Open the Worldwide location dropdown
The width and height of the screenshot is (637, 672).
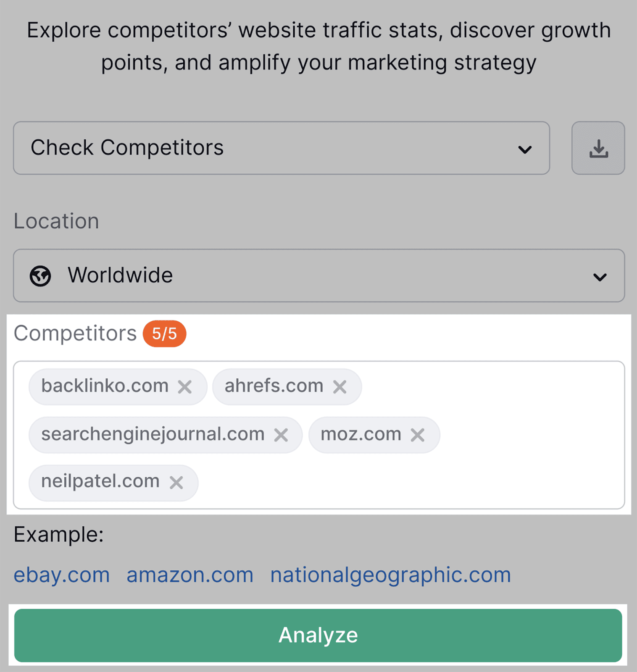pos(318,276)
